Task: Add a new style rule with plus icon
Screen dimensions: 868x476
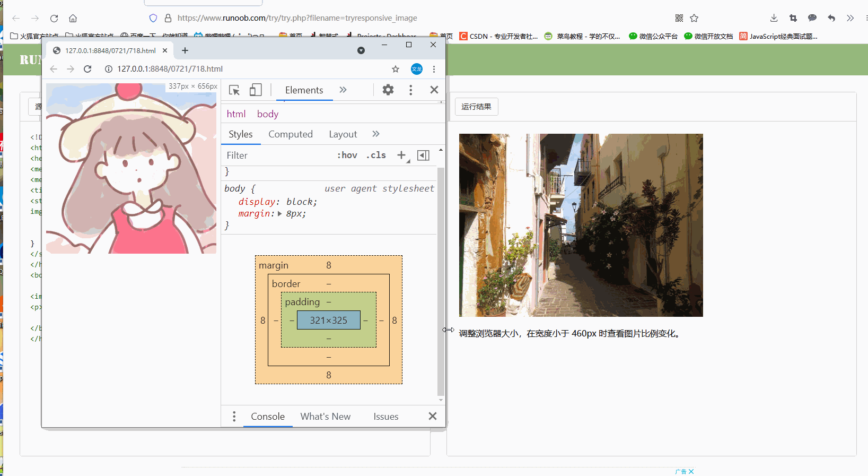Action: [402, 155]
